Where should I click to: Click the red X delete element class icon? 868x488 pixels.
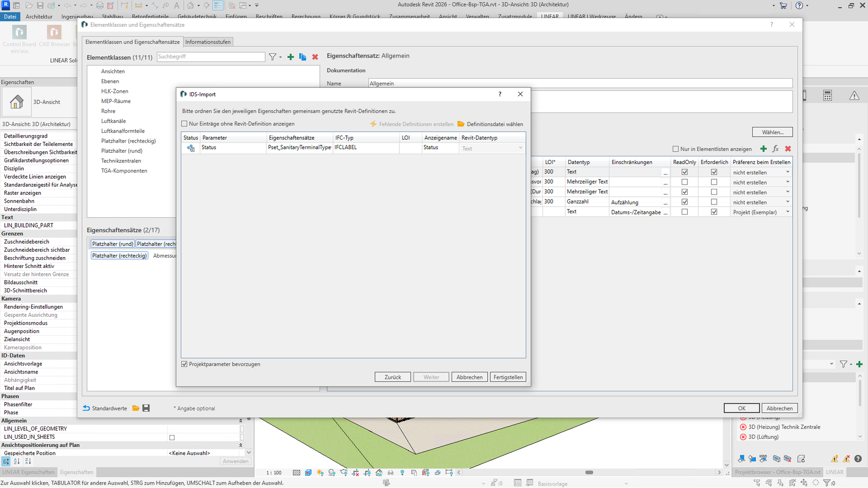point(315,57)
